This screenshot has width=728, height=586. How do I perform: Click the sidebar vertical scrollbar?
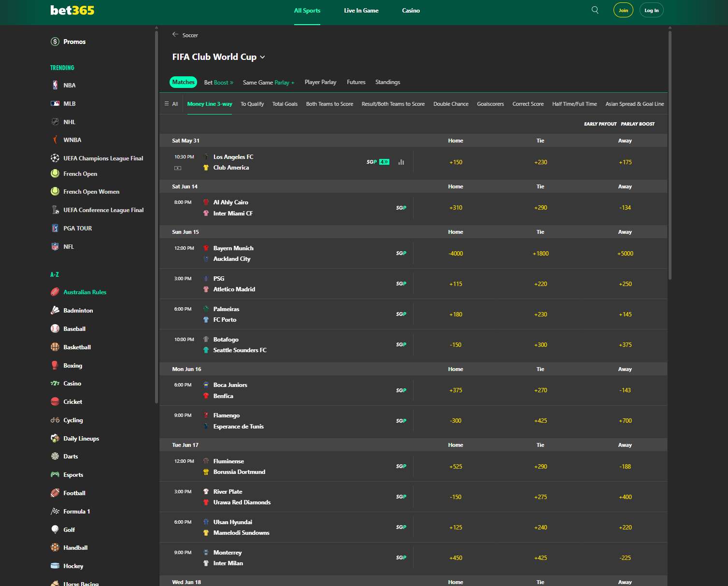click(x=156, y=216)
